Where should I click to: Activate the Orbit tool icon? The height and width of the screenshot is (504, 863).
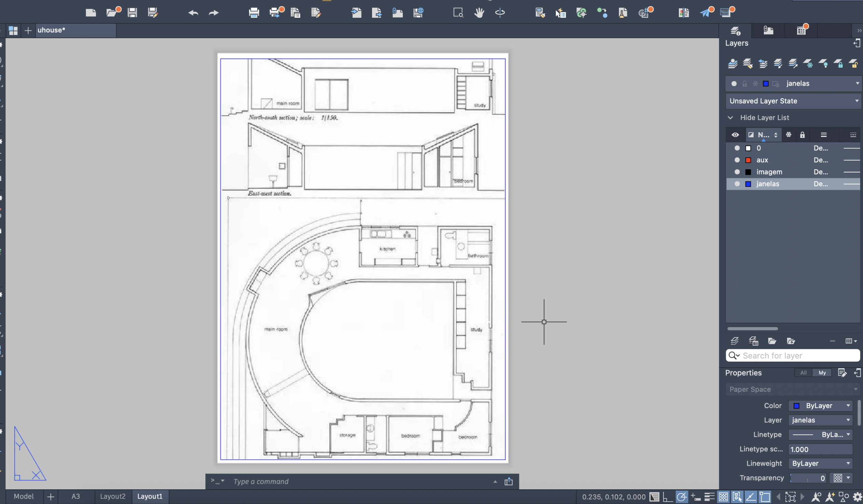(499, 13)
